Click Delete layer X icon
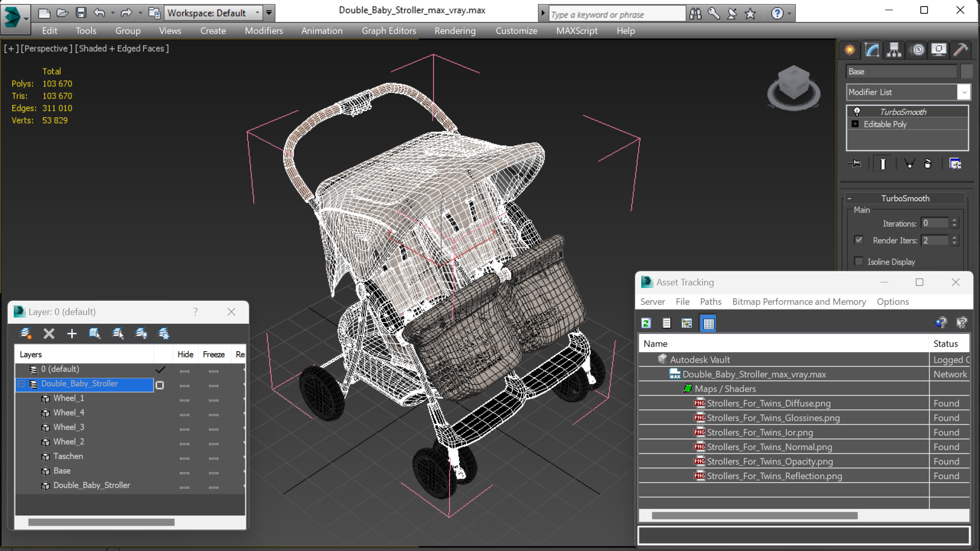The width and height of the screenshot is (980, 551). 49,333
